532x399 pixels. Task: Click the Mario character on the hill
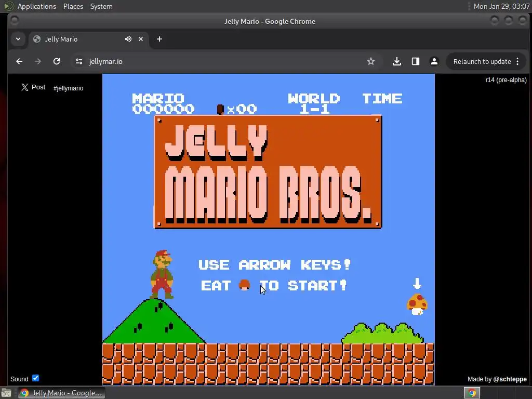[162, 274]
